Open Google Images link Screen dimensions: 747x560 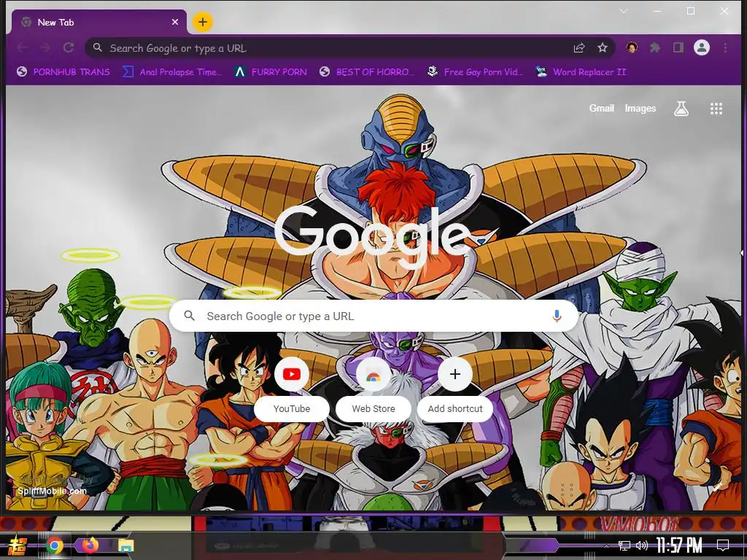tap(640, 108)
